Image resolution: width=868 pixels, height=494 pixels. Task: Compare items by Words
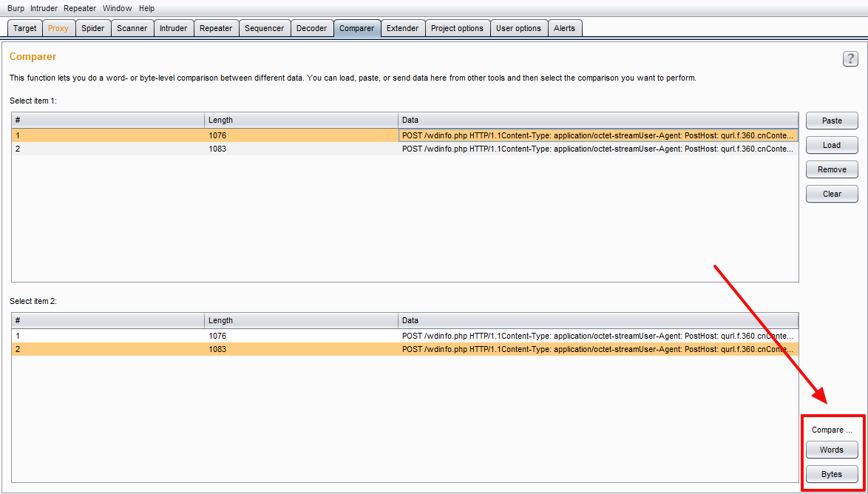click(832, 450)
